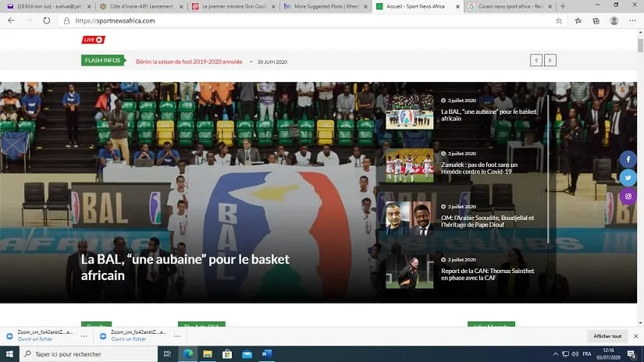Viewport: 644px width, 362px height.
Task: Reload the page with refresh icon
Action: coord(46,20)
